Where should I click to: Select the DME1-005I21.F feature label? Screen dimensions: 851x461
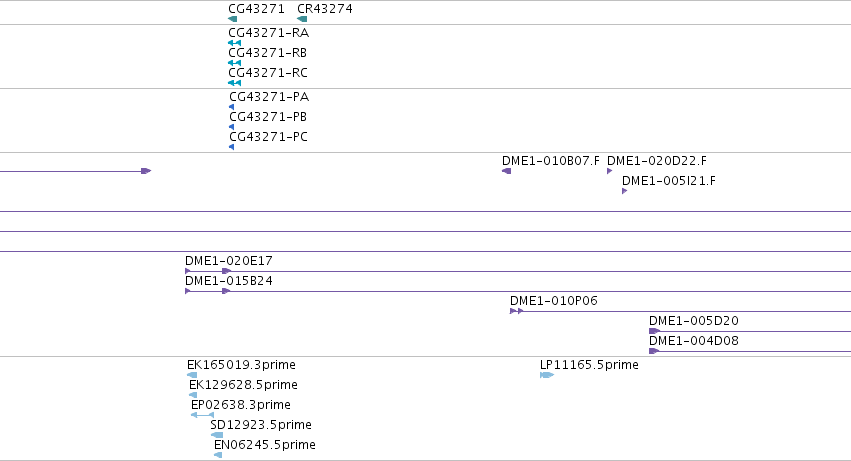coord(669,181)
